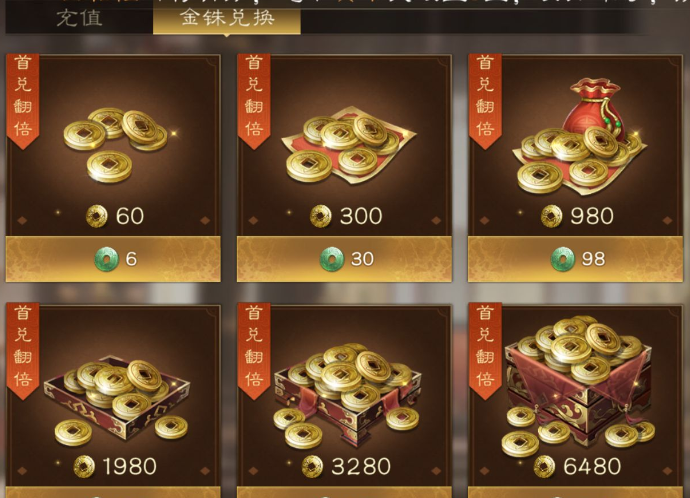
Task: Buy the 300 gold coins for 30 jade
Action: tap(344, 259)
